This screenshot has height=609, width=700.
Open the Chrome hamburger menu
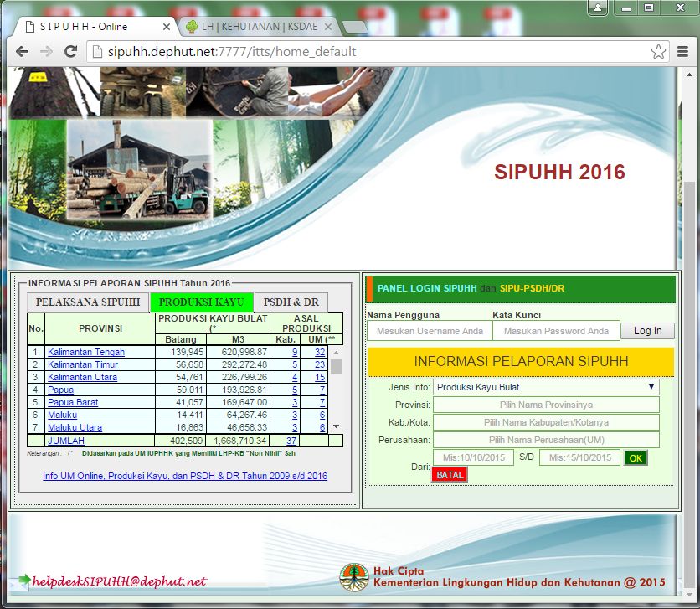pyautogui.click(x=682, y=52)
